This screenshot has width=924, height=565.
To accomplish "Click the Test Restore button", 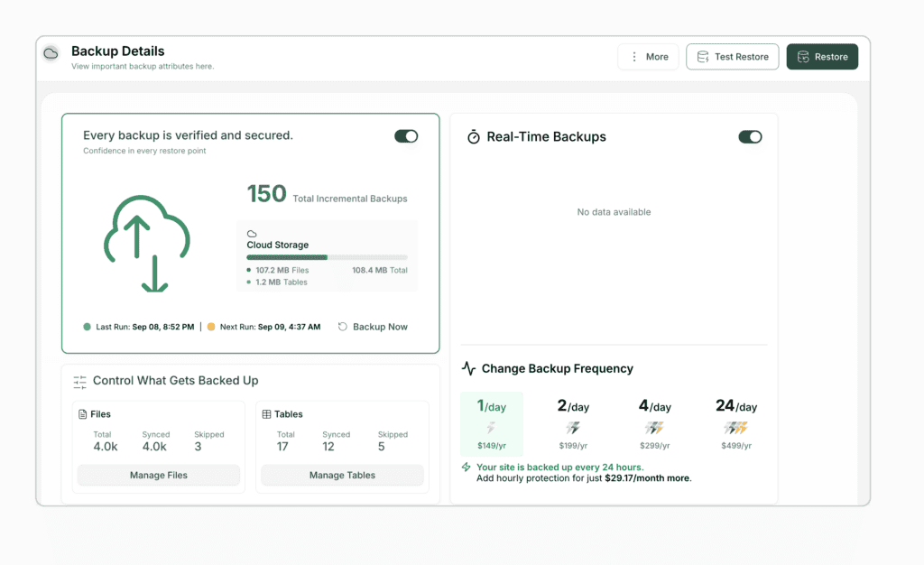I will click(733, 57).
